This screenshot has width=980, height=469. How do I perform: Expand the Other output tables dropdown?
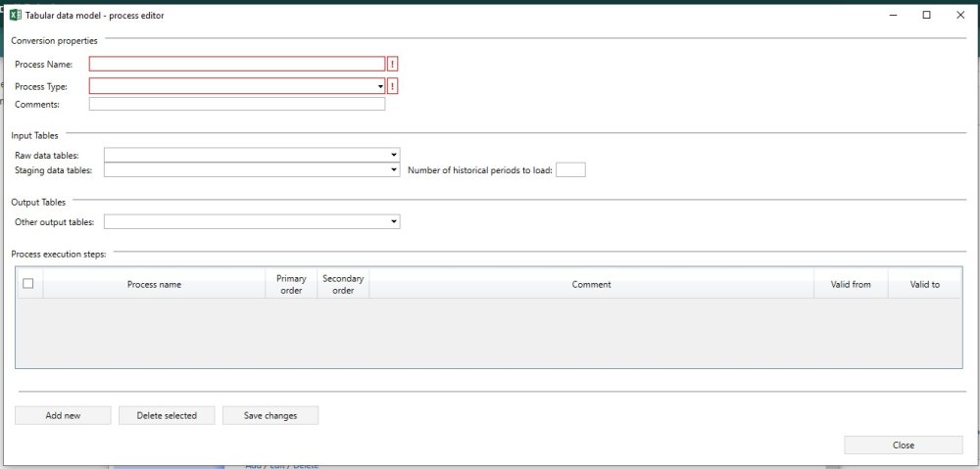tap(394, 222)
